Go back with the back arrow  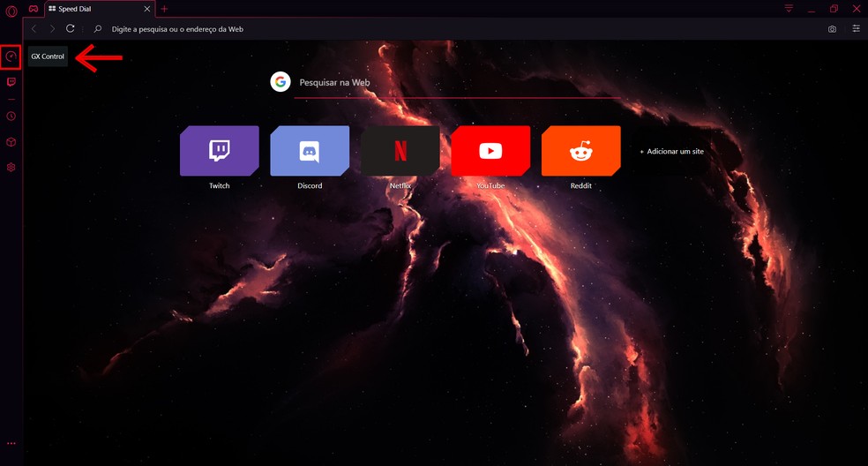(34, 29)
